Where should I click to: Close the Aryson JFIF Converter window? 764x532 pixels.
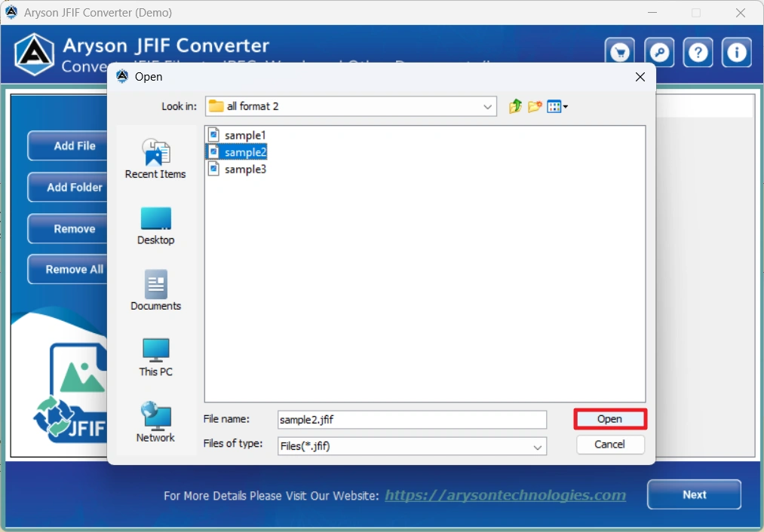[740, 13]
